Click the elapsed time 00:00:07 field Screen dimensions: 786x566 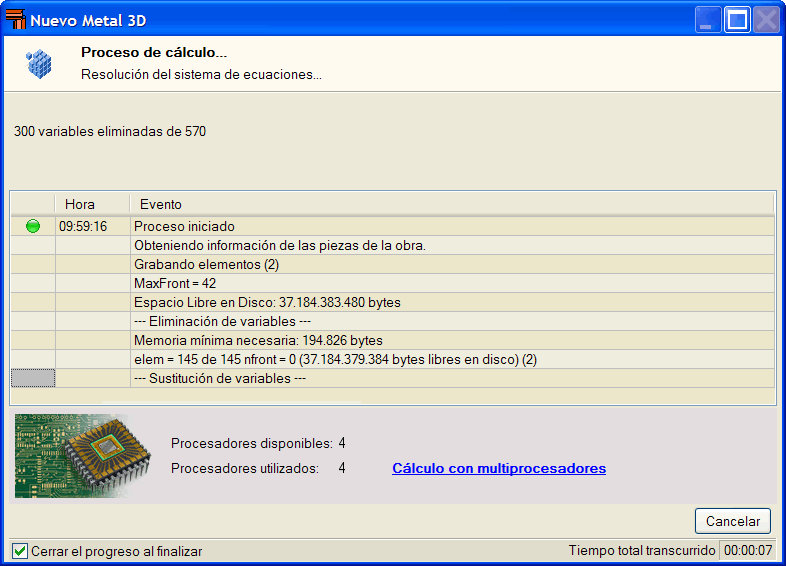point(747,550)
